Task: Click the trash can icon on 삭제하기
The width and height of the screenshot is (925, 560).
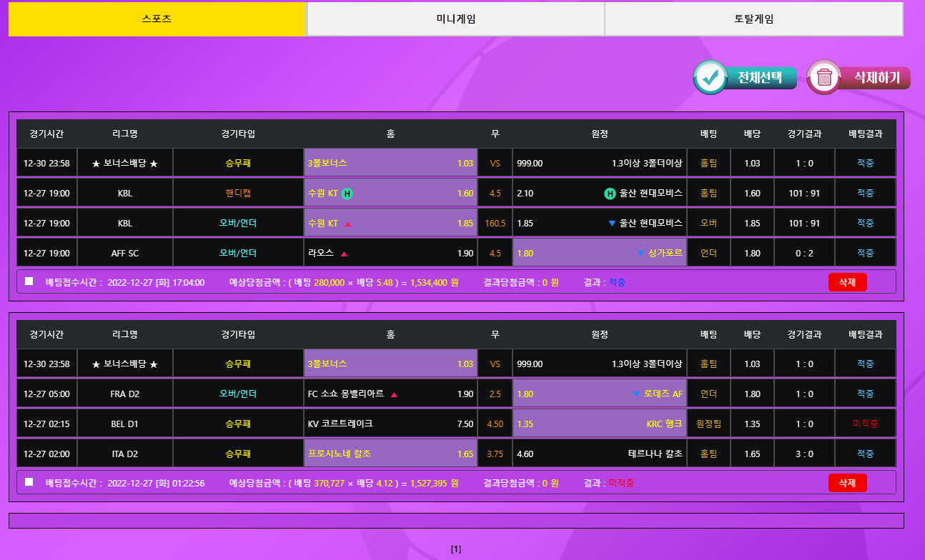Action: (x=824, y=77)
